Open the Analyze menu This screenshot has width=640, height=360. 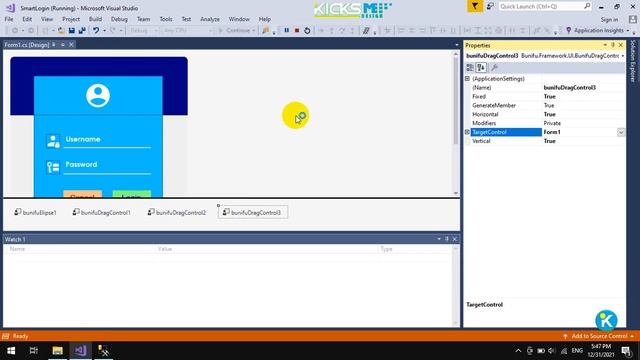210,19
